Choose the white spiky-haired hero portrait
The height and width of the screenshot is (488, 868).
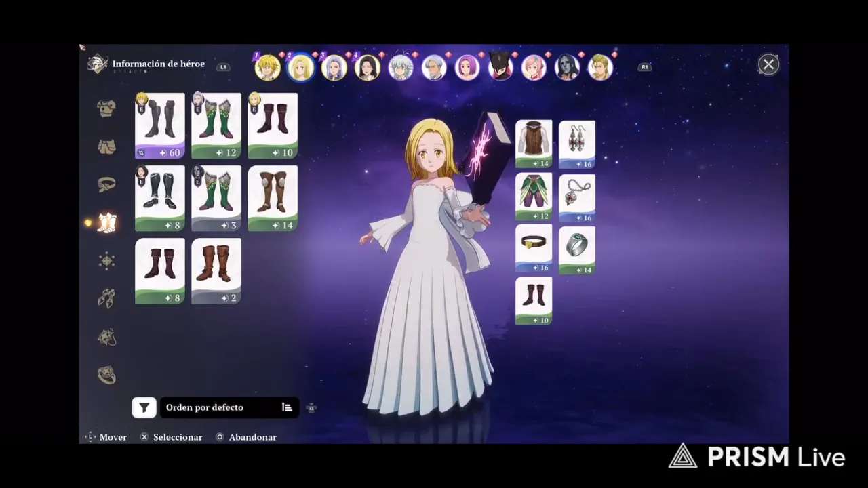tap(401, 67)
